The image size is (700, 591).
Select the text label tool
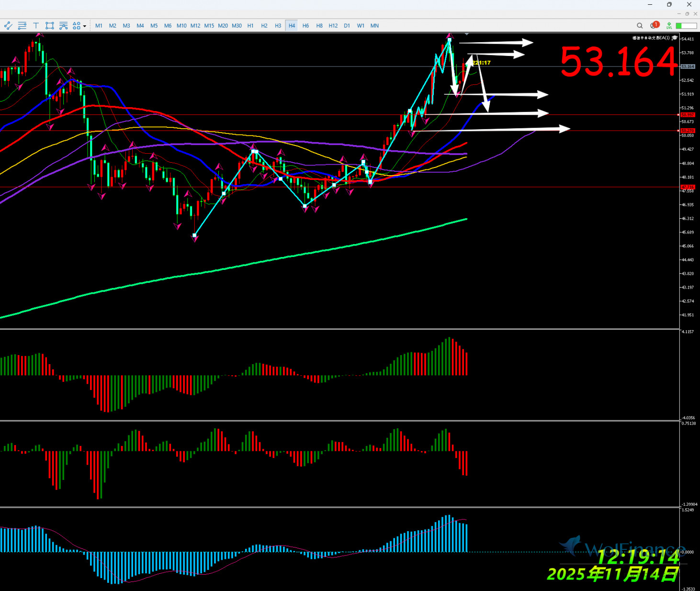coord(36,26)
